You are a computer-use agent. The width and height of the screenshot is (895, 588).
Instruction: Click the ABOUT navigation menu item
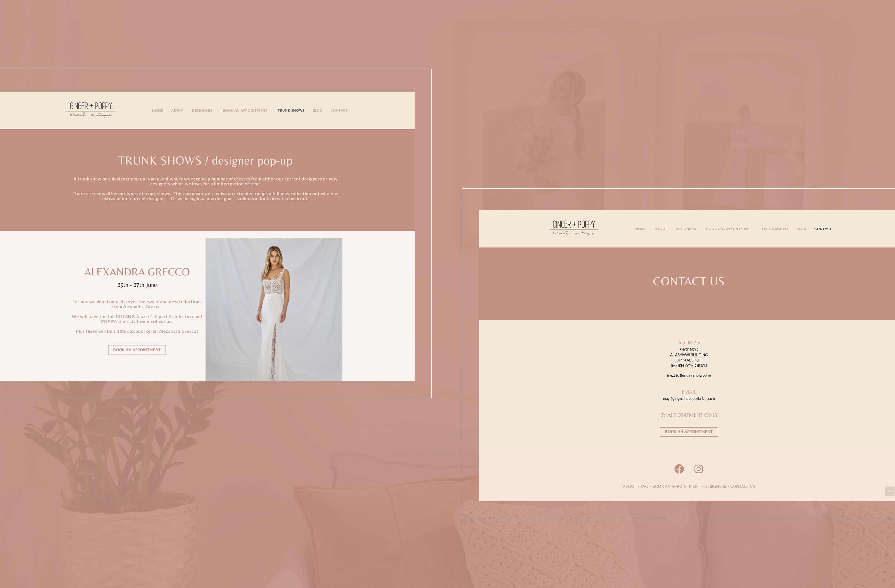coord(177,110)
